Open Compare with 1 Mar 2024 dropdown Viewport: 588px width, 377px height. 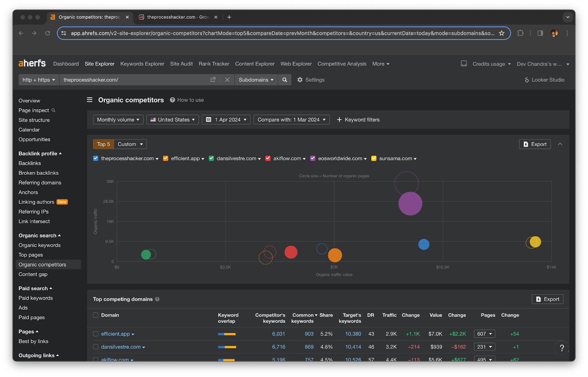(x=291, y=120)
